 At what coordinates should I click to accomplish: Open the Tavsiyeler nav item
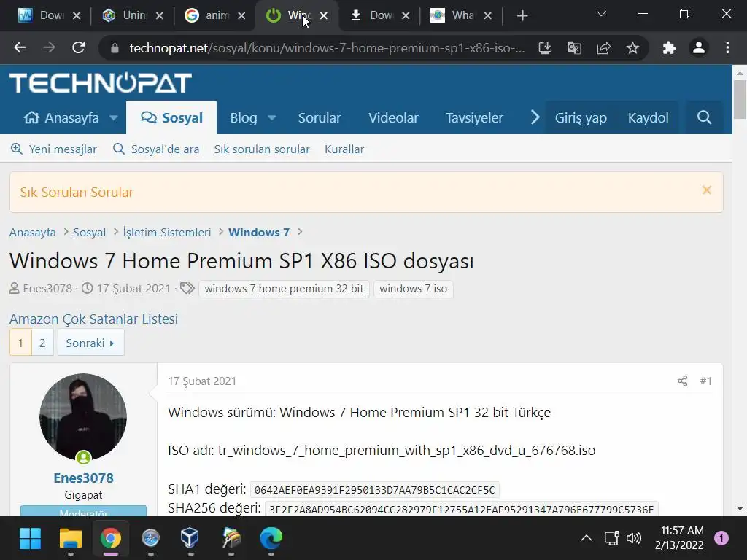(x=474, y=117)
